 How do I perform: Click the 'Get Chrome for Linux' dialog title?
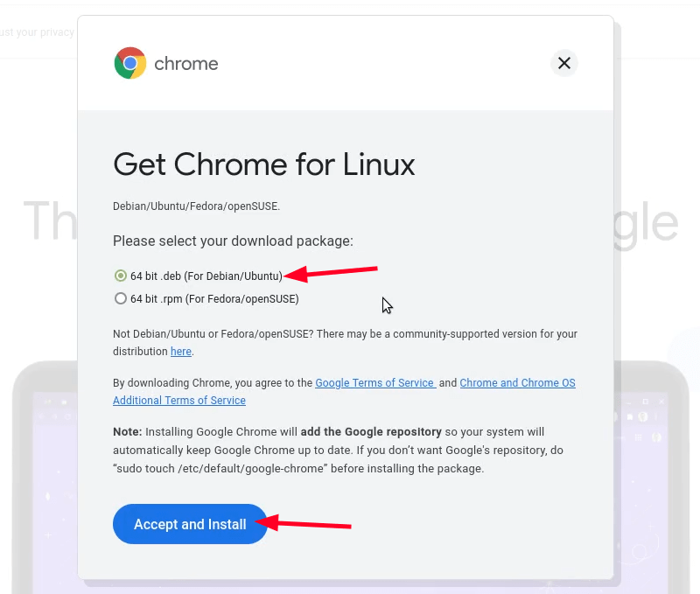[263, 165]
